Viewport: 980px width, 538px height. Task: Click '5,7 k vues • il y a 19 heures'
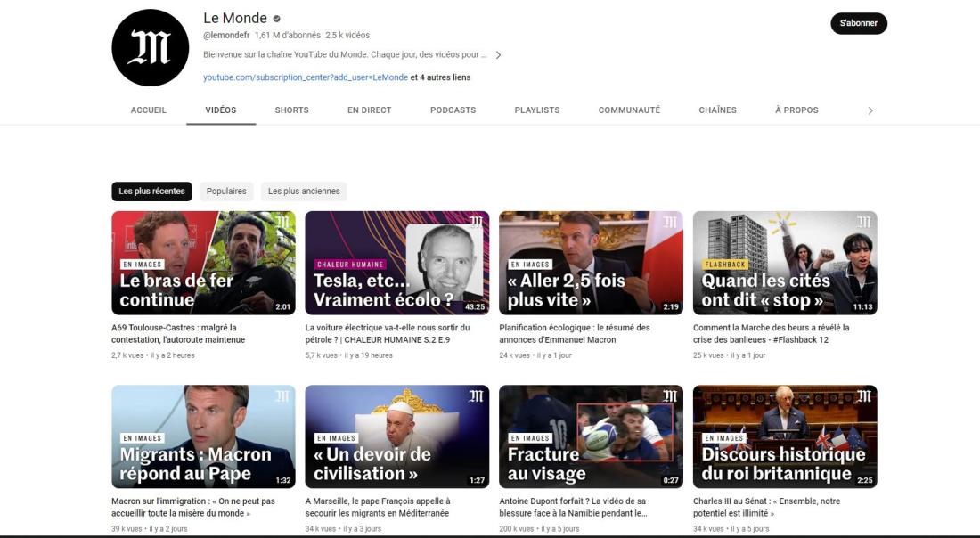[348, 355]
